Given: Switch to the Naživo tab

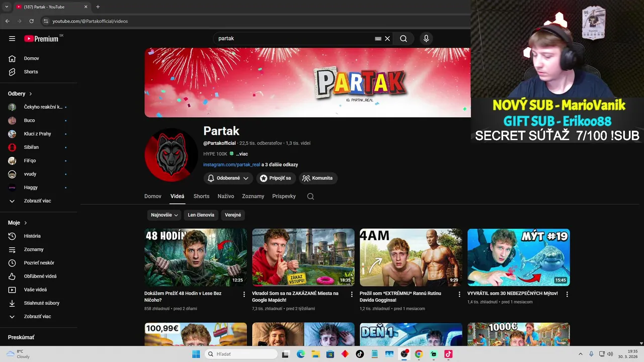Looking at the screenshot, I should (226, 197).
